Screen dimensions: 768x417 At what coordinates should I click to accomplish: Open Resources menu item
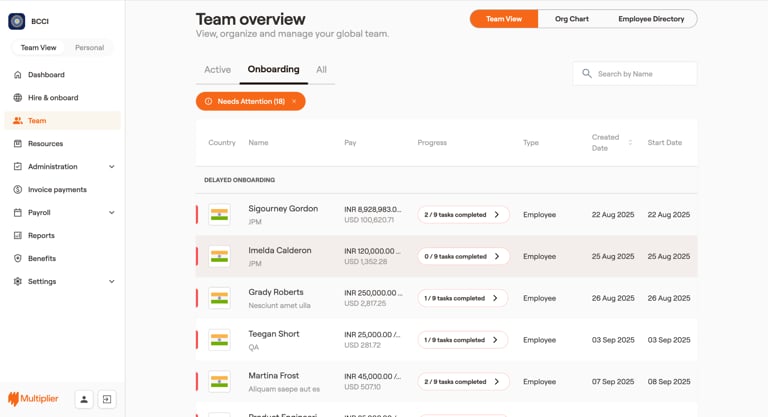pyautogui.click(x=45, y=144)
